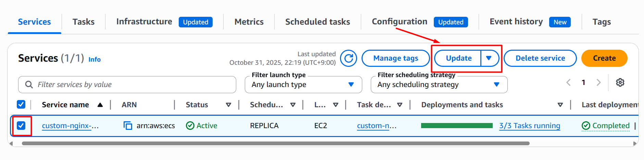This screenshot has height=160, width=644.
Task: Go to previous page arrow
Action: (x=568, y=83)
